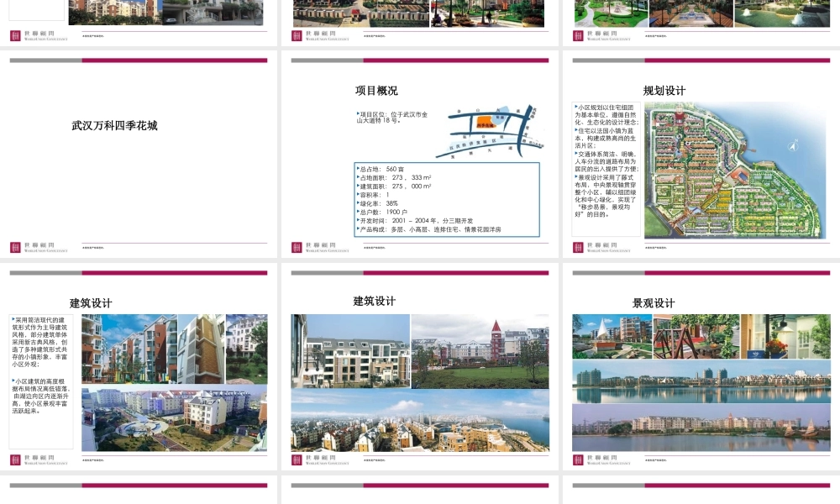This screenshot has width=840, height=504.
Task: Click the 景观设计采用了藤式布局 bullet paragraph
Action: [x=606, y=196]
